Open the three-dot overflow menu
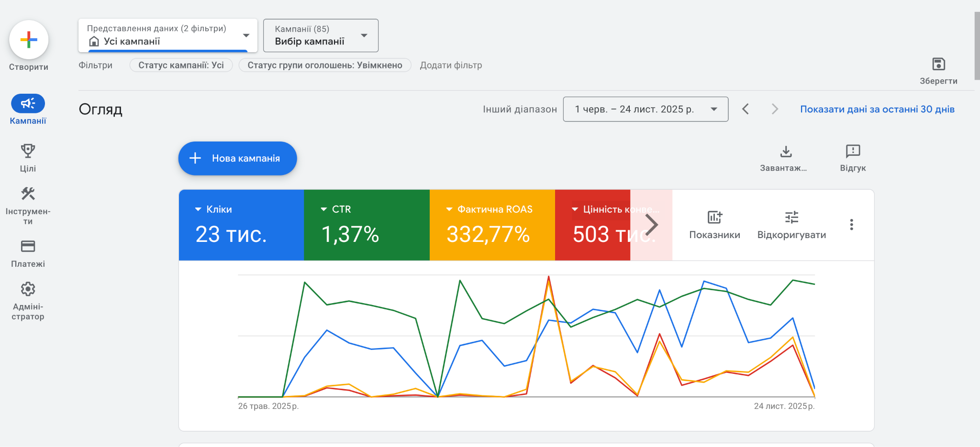The image size is (980, 447). [x=852, y=225]
